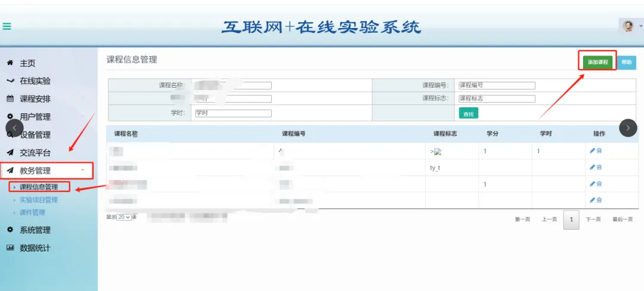Click the 课程名称 column header
The height and width of the screenshot is (291, 644).
pyautogui.click(x=126, y=134)
